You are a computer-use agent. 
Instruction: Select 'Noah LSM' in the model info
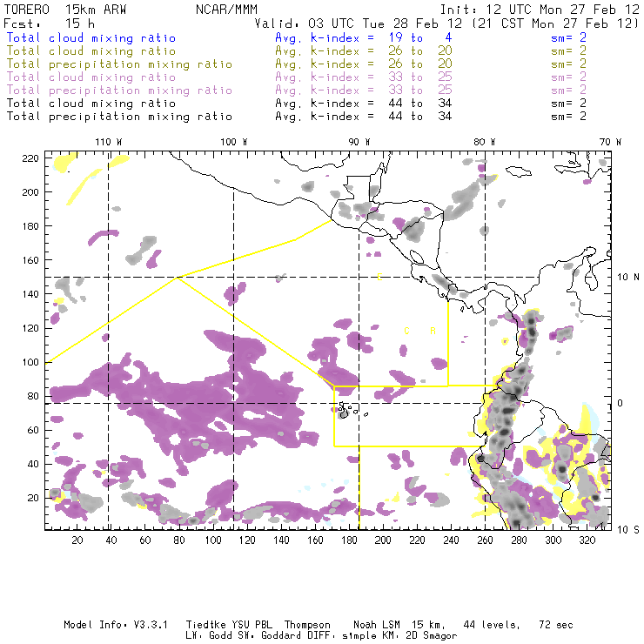pos(377,625)
